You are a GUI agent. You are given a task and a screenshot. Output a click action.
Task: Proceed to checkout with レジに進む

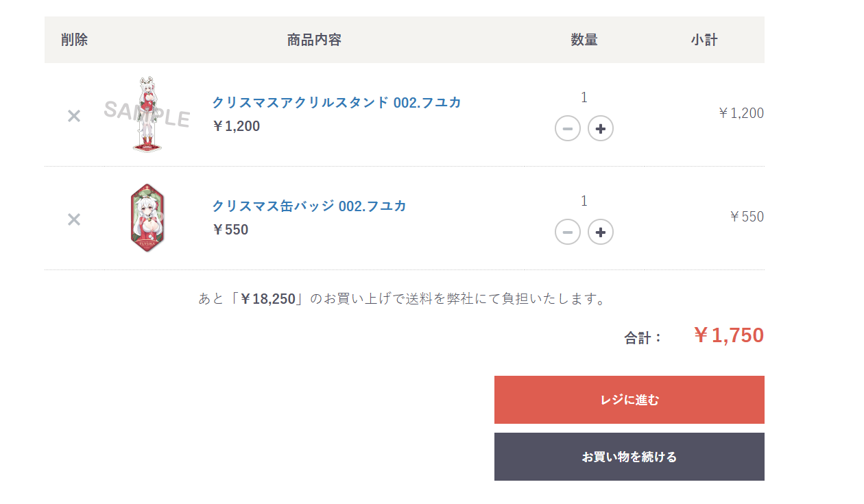[629, 400]
